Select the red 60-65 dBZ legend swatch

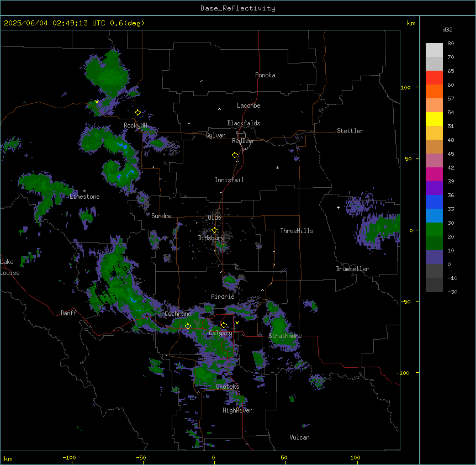click(434, 78)
